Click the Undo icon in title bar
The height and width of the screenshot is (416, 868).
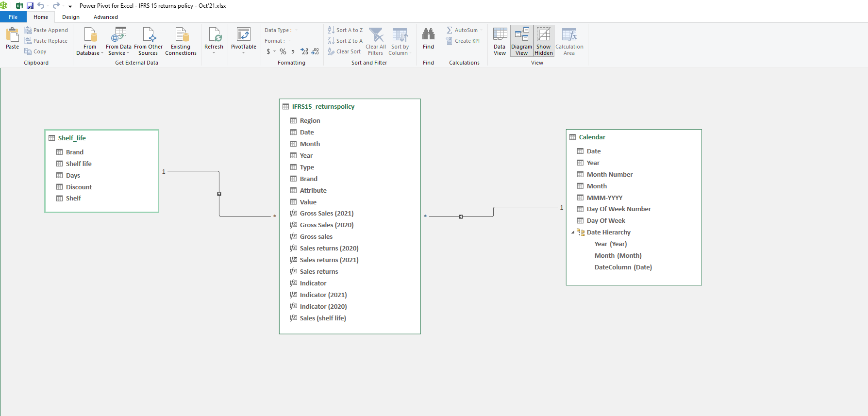[41, 6]
